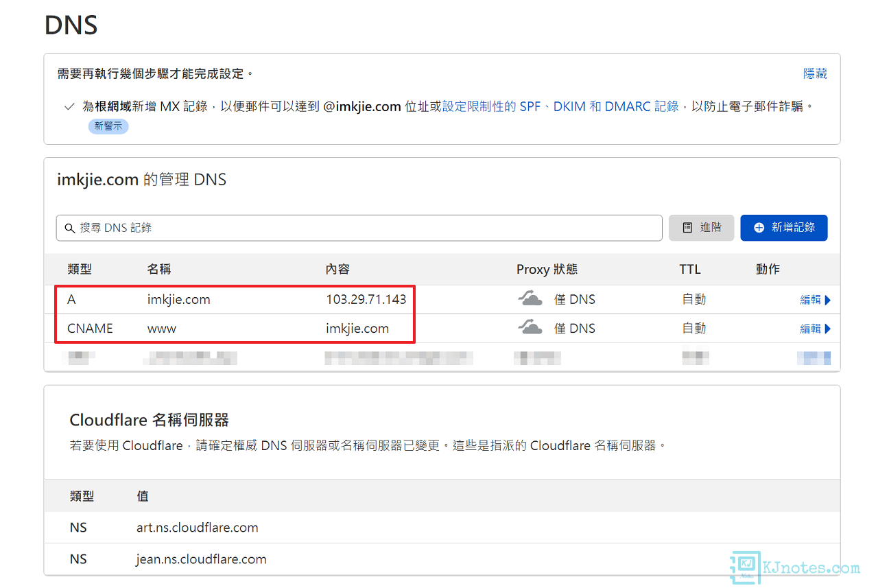
Task: Focus the 搜尋 DNS 記錄 search field
Action: [359, 228]
